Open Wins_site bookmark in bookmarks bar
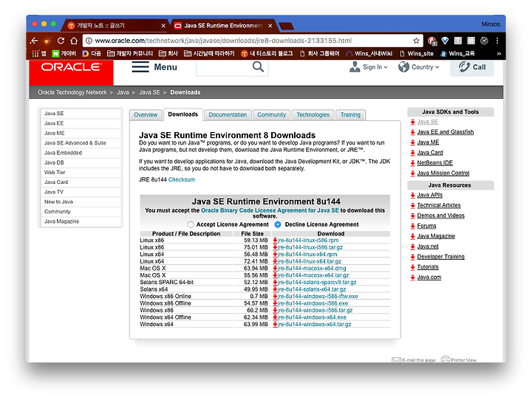The height and width of the screenshot is (400, 532). tap(417, 54)
